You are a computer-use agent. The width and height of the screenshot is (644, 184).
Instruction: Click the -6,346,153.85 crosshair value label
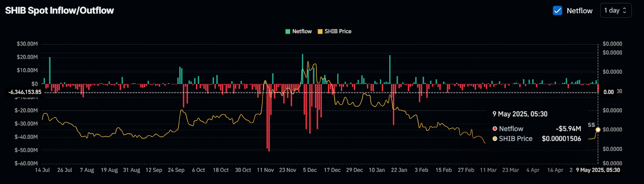pos(25,92)
